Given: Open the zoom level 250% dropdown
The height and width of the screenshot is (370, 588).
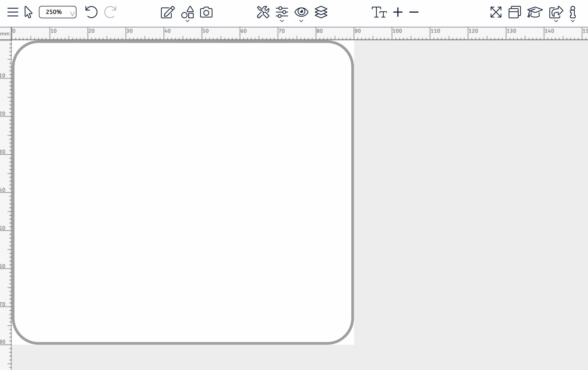Looking at the screenshot, I should [57, 12].
